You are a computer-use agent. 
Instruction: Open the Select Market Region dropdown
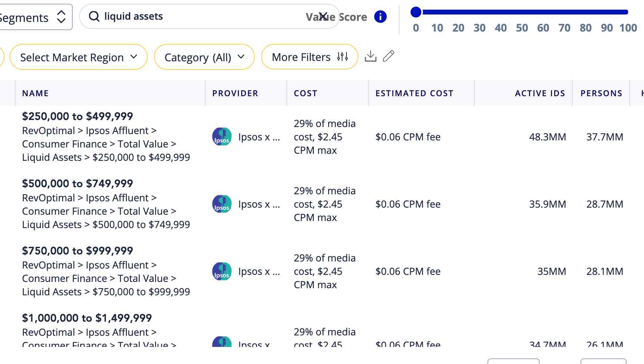click(x=79, y=57)
